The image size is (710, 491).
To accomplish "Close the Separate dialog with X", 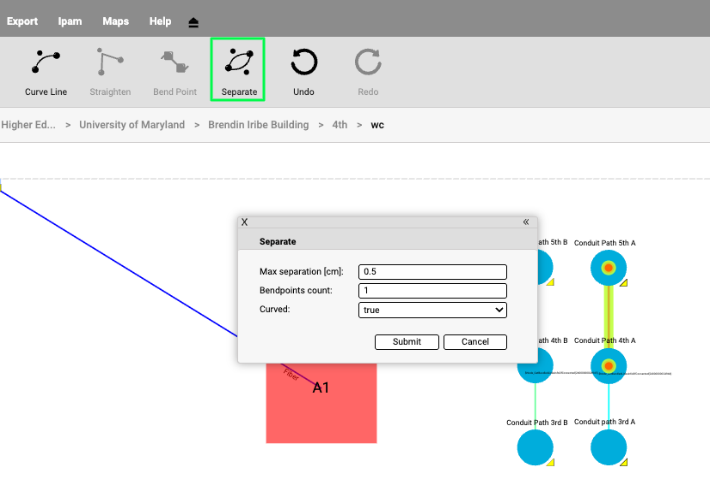I will (245, 222).
